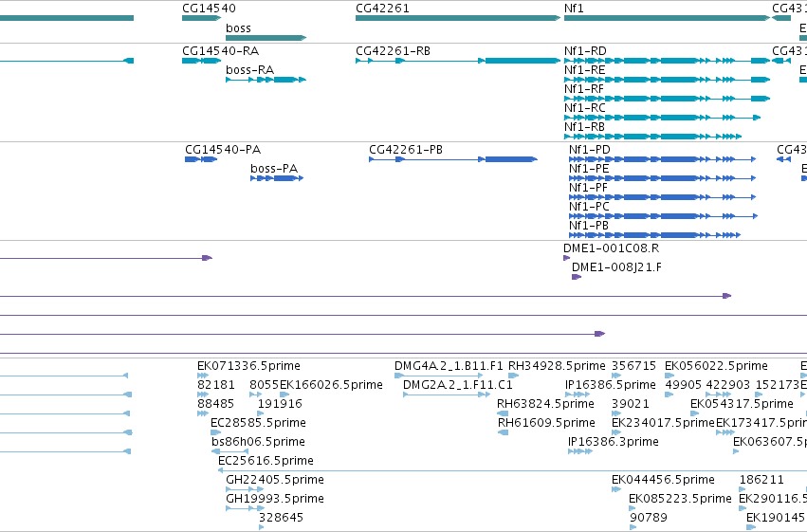Select the CG42261-RB transcript label

point(393,51)
